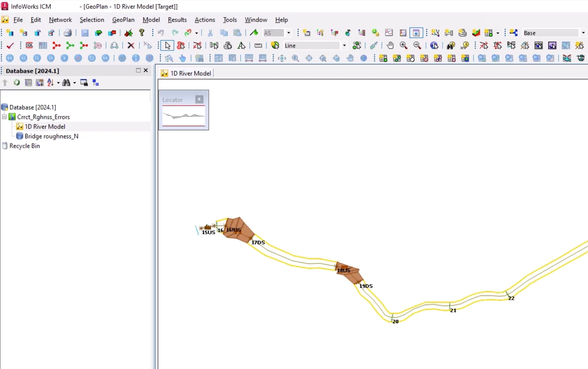The width and height of the screenshot is (588, 369).
Task: Open the Network menu
Action: [60, 20]
